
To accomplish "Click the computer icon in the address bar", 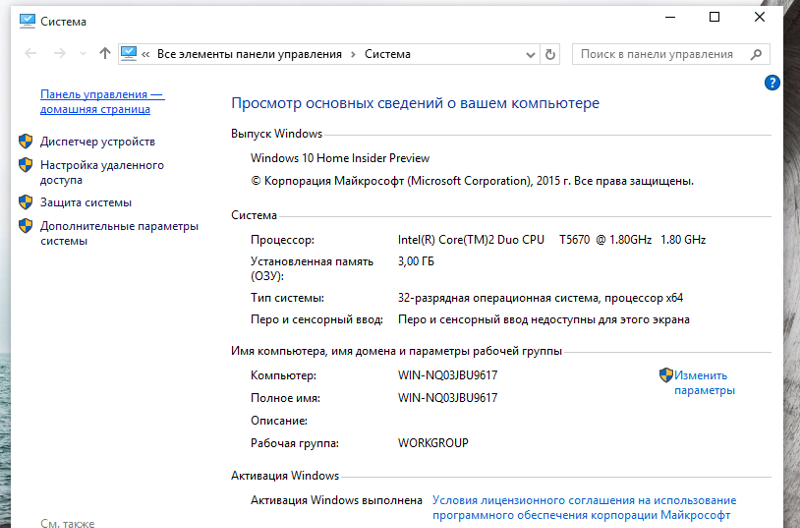I will point(130,54).
